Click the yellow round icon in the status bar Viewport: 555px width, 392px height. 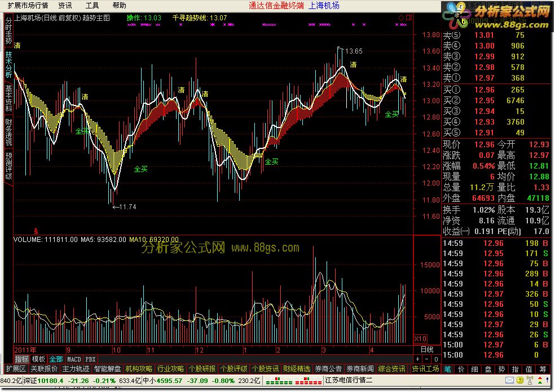520,381
